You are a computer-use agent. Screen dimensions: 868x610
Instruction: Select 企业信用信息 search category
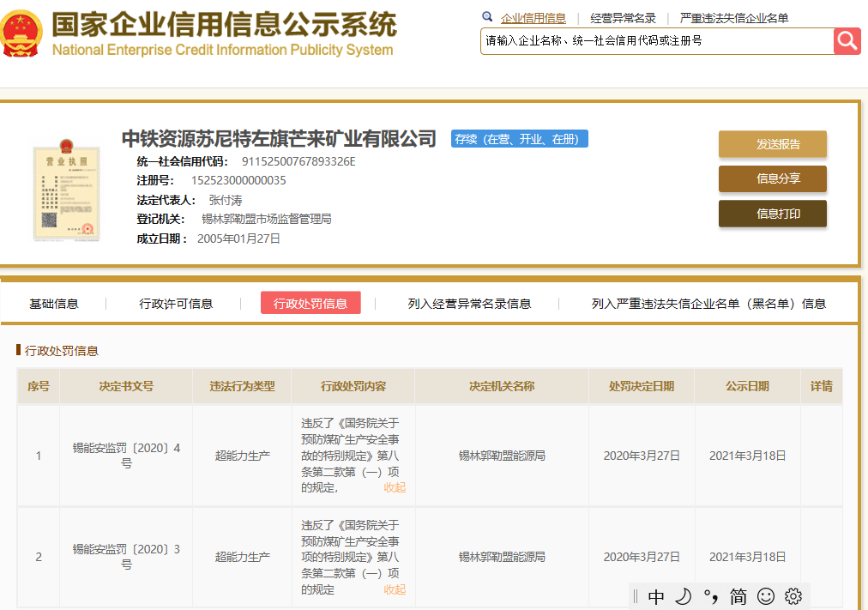(533, 18)
